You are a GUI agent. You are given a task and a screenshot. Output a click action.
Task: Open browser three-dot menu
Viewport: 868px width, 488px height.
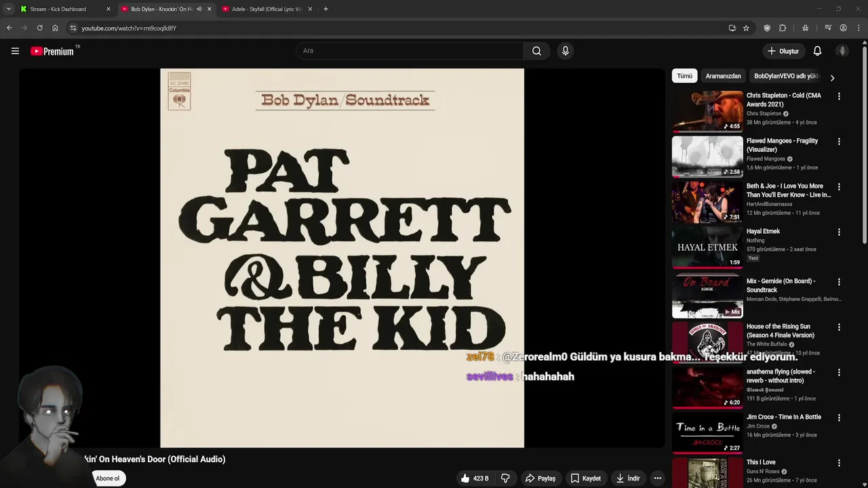[859, 28]
